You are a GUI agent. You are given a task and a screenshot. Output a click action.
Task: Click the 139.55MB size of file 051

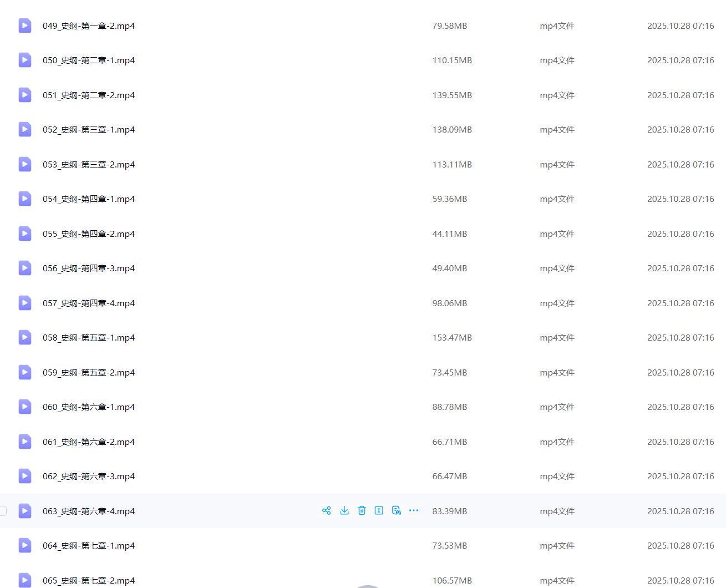[452, 95]
